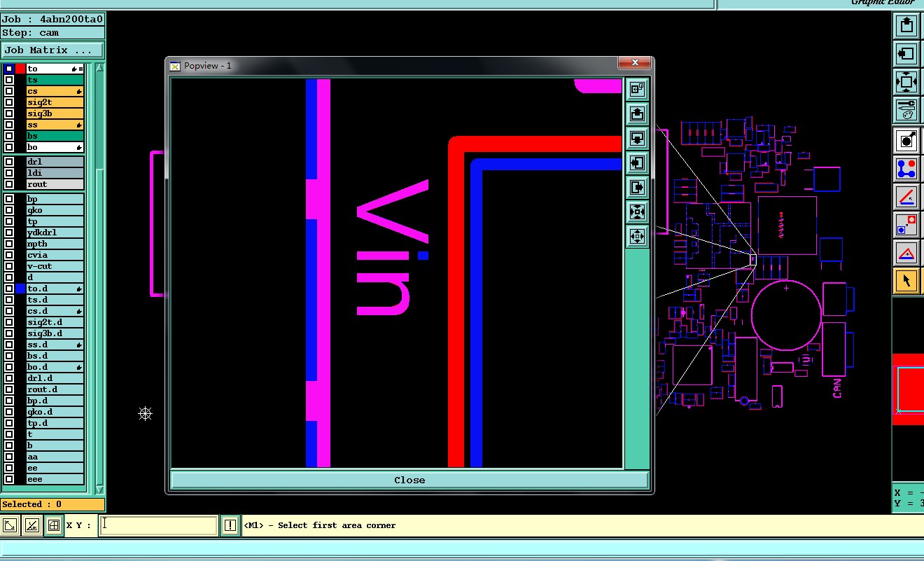
Task: Click the zoom out arrows icon in Popview
Action: coord(637,236)
